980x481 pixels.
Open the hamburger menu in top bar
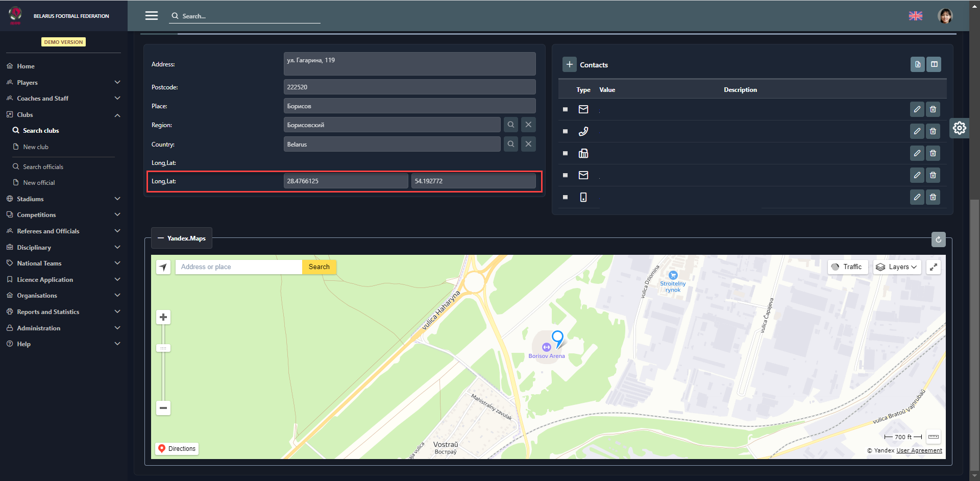[152, 16]
